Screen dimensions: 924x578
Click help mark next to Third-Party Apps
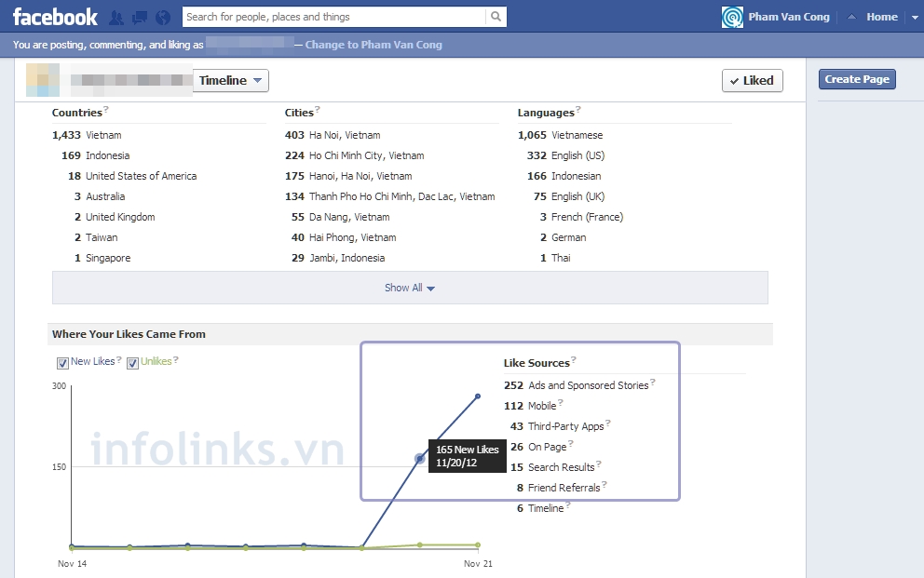608,423
